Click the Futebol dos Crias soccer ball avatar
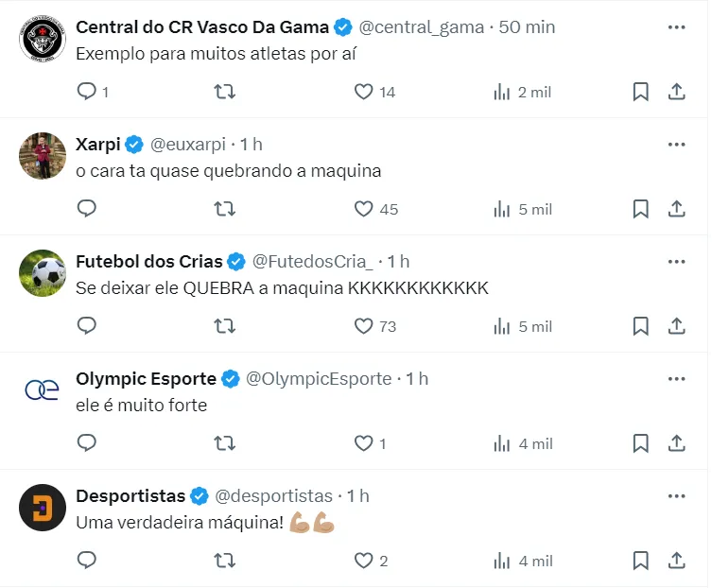 (x=42, y=273)
